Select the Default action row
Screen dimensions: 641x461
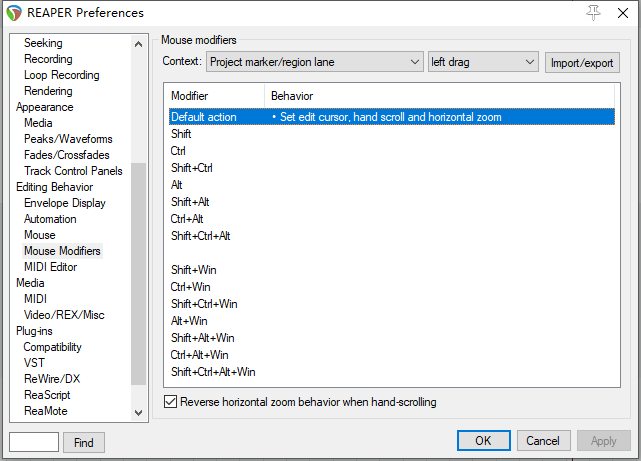(392, 117)
